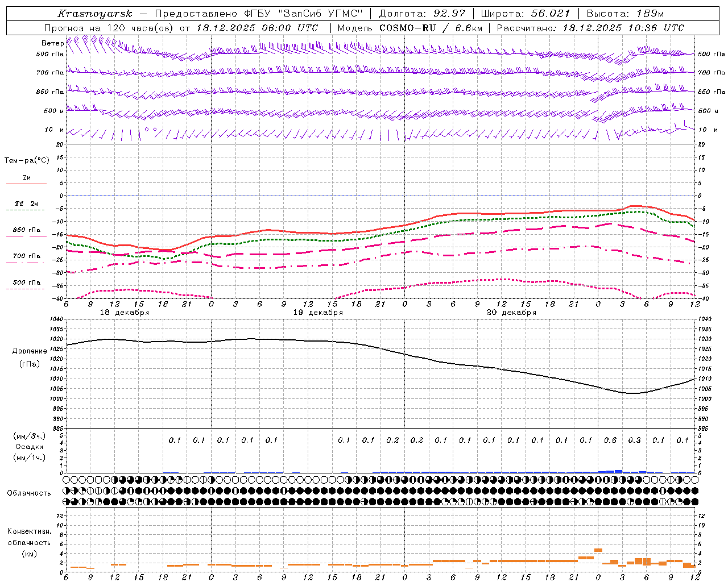Click the "Krasnoyarsk" station title
Viewport: 728px width, 582px height.
94,14
